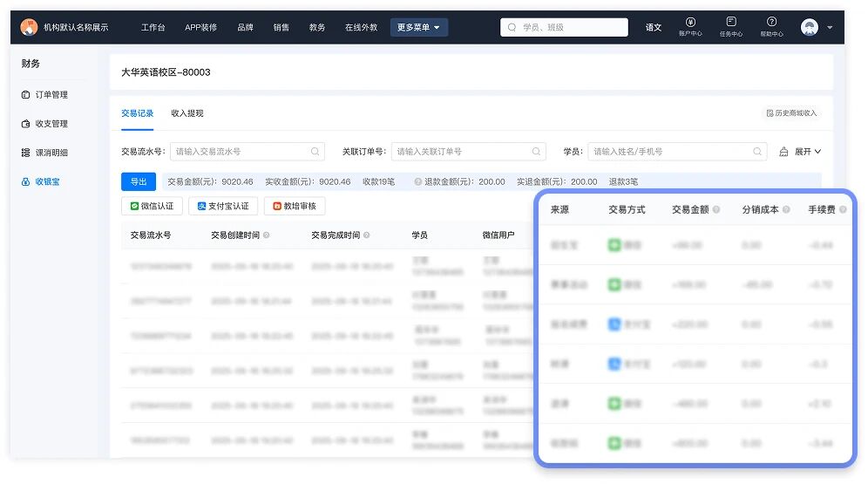This screenshot has height=484, width=868.
Task: Click the blue 导出 export button
Action: (x=139, y=181)
